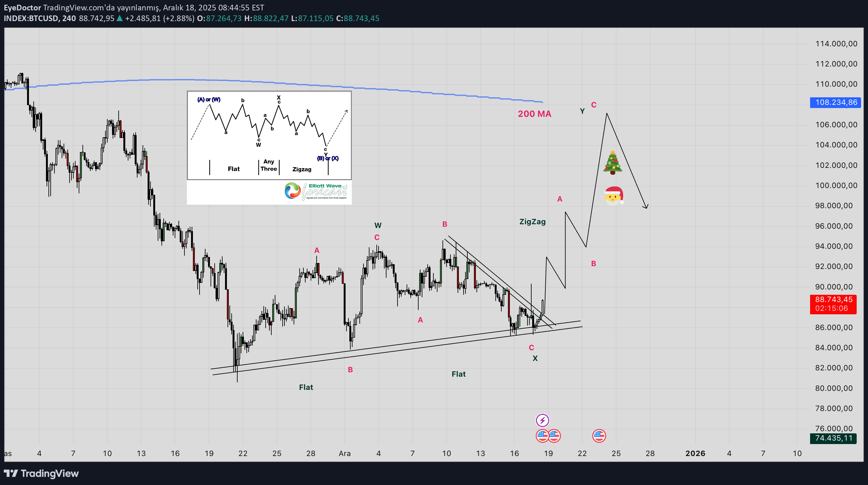Screen dimensions: 868x485
Task: Click the 100.000,00 level on price axis
Action: point(836,185)
